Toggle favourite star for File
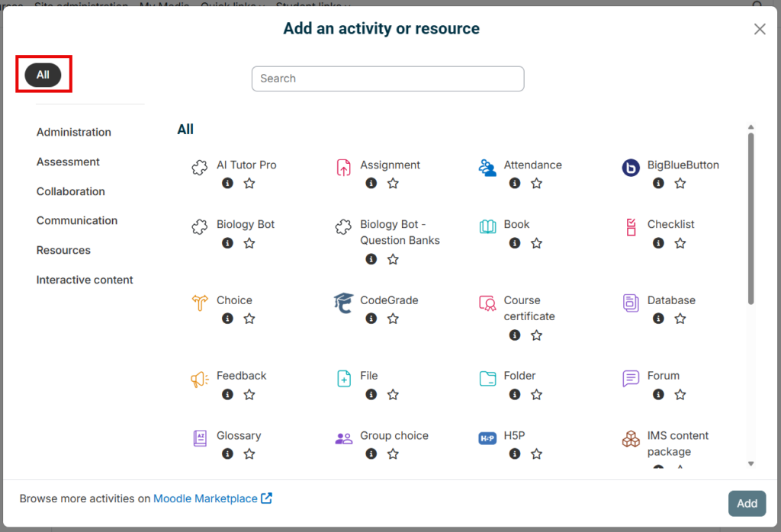The height and width of the screenshot is (532, 781). click(393, 394)
